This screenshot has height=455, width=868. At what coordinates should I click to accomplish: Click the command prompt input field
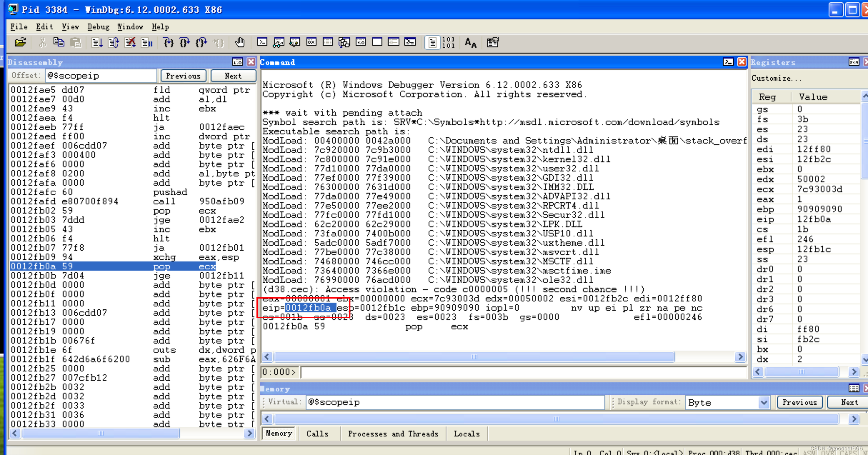click(523, 372)
